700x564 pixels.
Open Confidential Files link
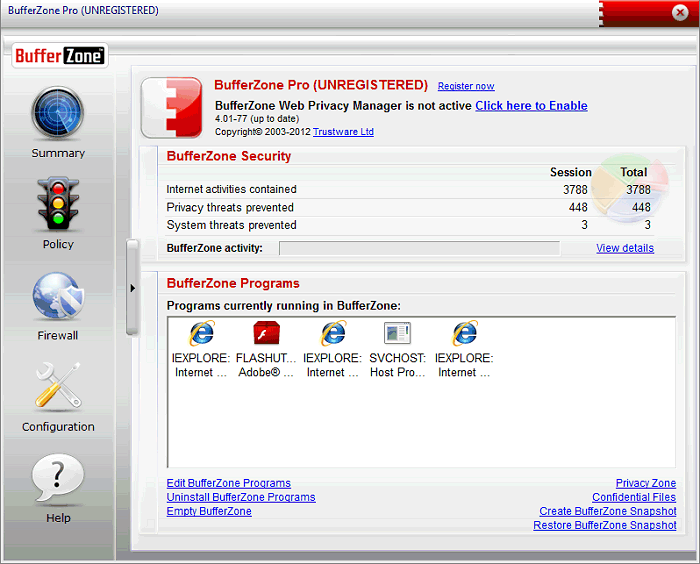click(634, 497)
